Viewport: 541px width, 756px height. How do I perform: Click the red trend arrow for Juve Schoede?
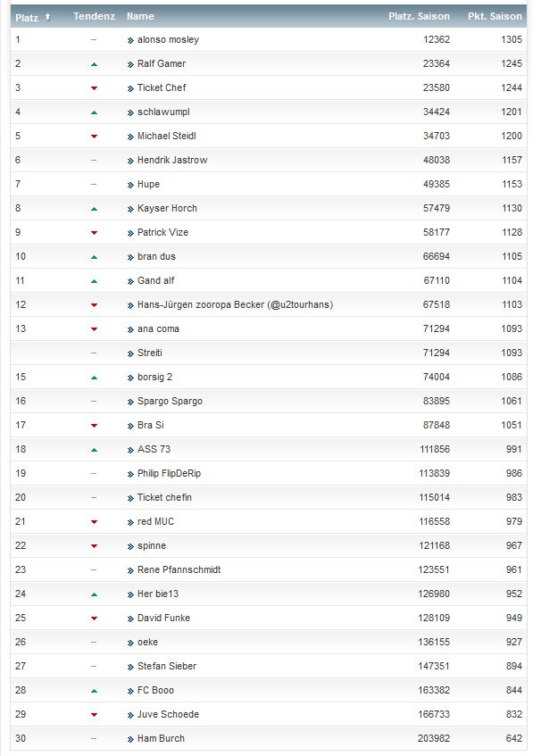pos(94,715)
